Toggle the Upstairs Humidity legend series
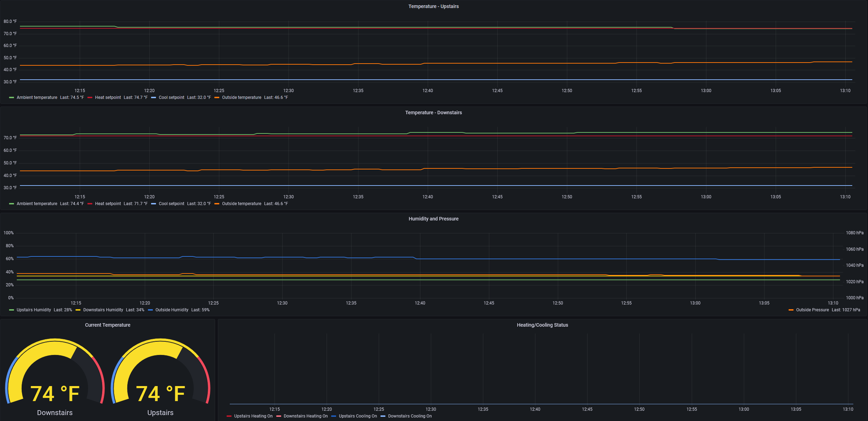Screen dimensions: 868x421 coord(34,310)
